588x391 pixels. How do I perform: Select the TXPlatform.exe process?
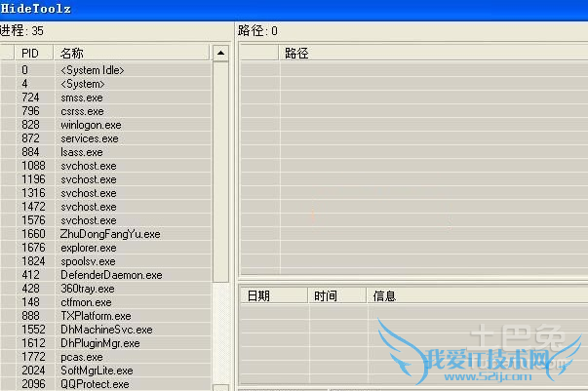point(105,316)
